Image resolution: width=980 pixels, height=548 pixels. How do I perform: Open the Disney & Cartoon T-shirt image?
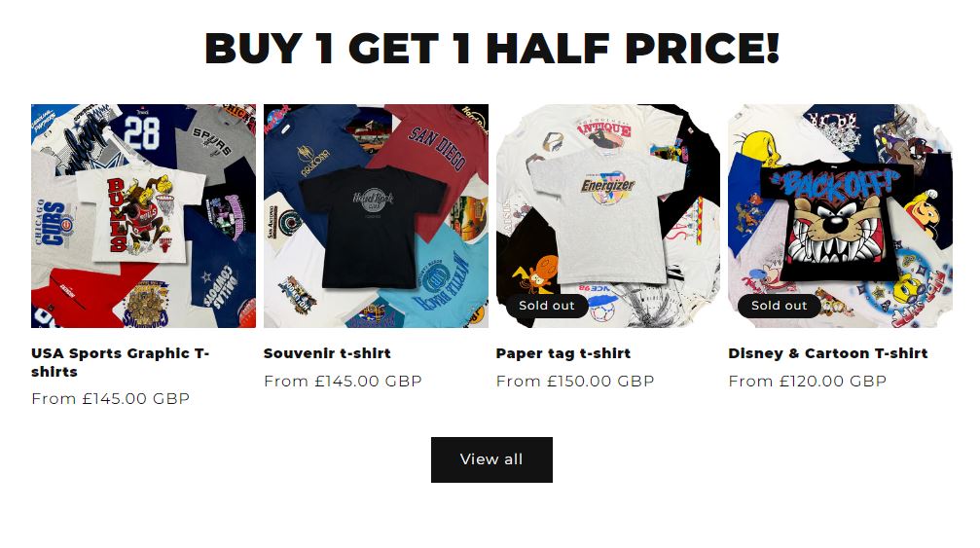(840, 215)
